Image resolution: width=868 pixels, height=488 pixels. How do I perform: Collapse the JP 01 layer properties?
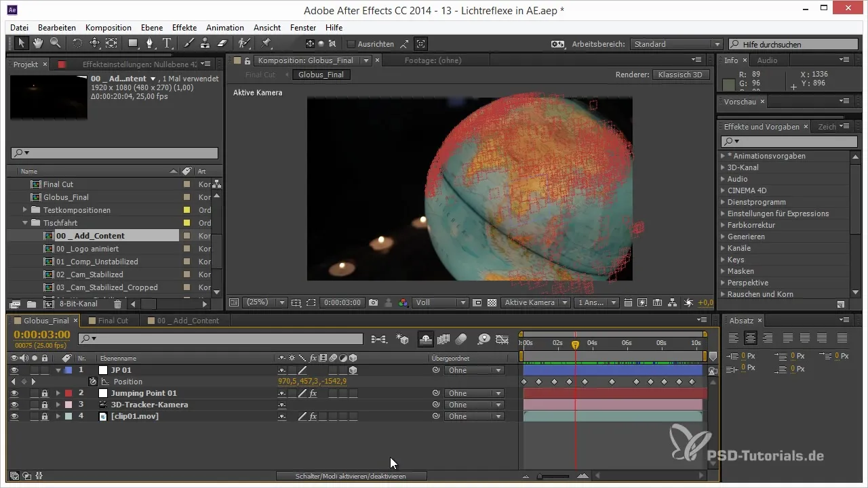(x=58, y=370)
